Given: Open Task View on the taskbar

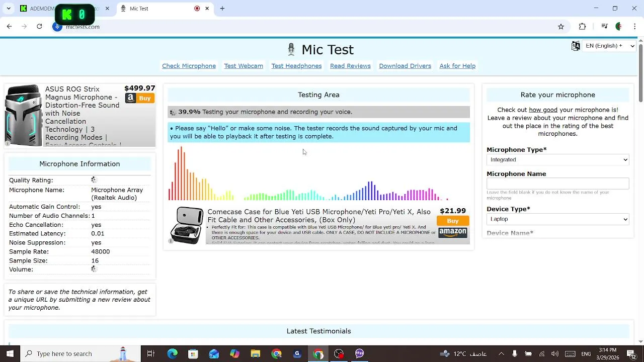Looking at the screenshot, I should (x=150, y=353).
